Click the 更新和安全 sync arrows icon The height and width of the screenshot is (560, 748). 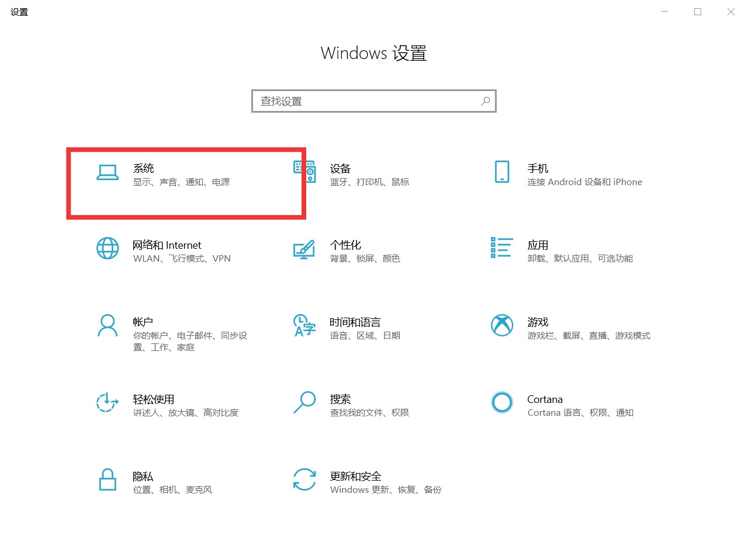pyautogui.click(x=303, y=480)
